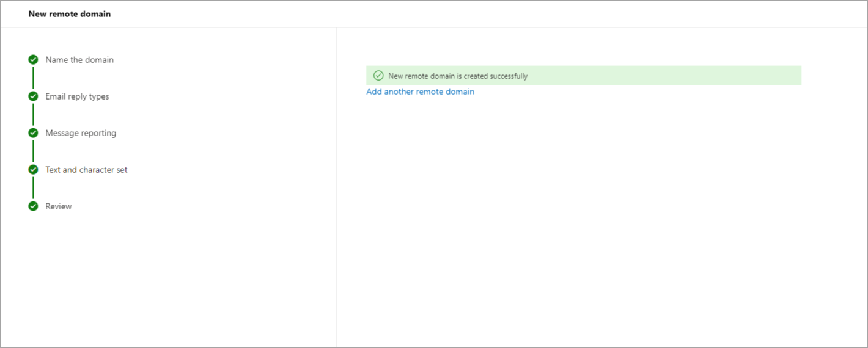Image resolution: width=868 pixels, height=348 pixels.
Task: Jump to Text and character set step
Action: [x=86, y=170]
